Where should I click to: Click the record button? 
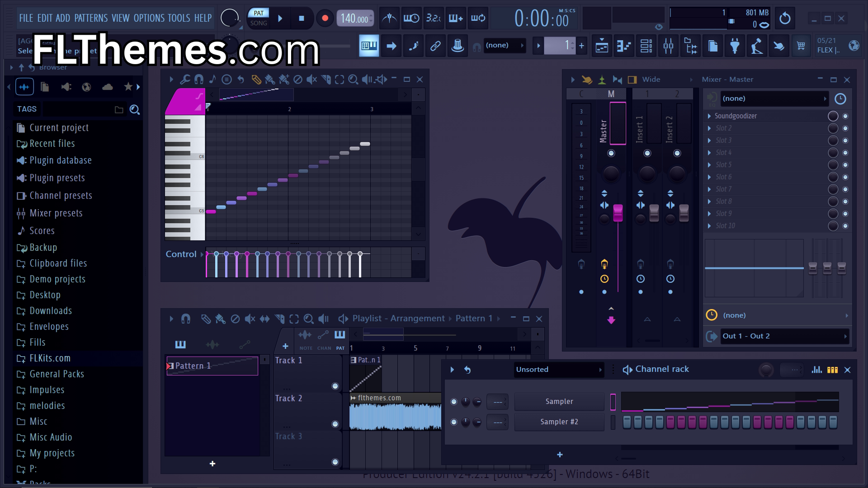325,19
